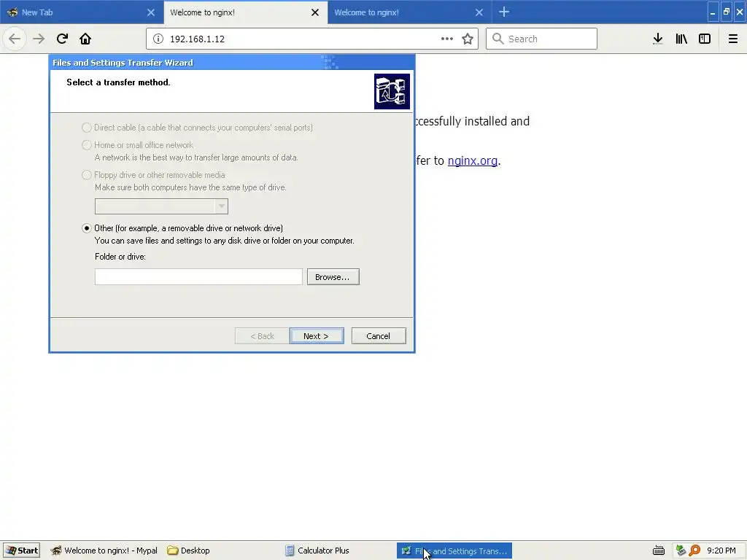Click the disabled < Back button
Image resolution: width=747 pixels, height=560 pixels.
(262, 335)
